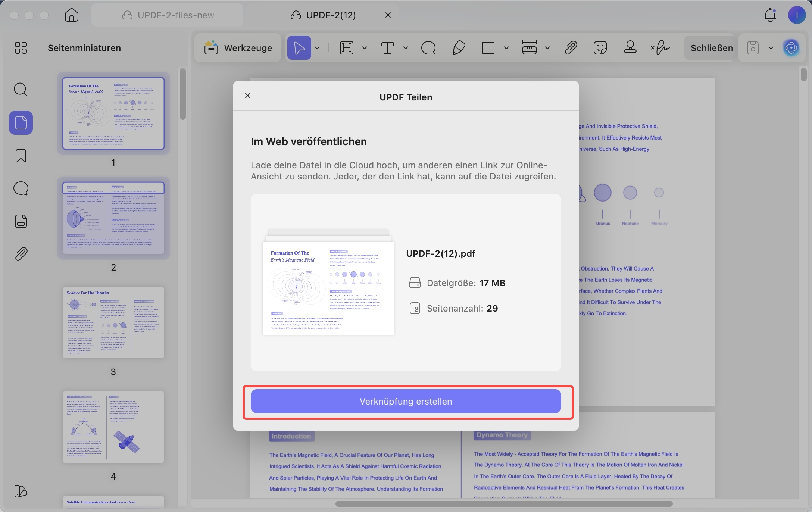812x512 pixels.
Task: Click the document vertical scrollbar
Action: point(803,74)
